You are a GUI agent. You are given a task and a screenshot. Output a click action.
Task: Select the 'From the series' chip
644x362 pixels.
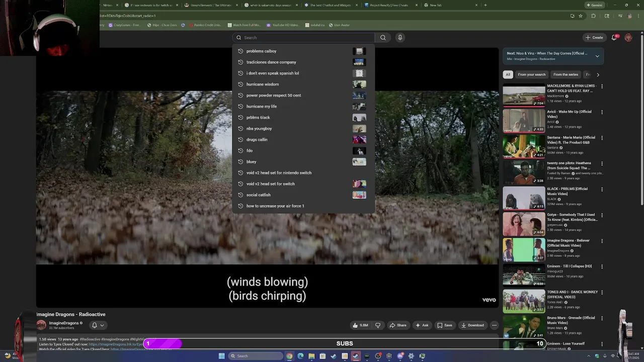click(566, 74)
